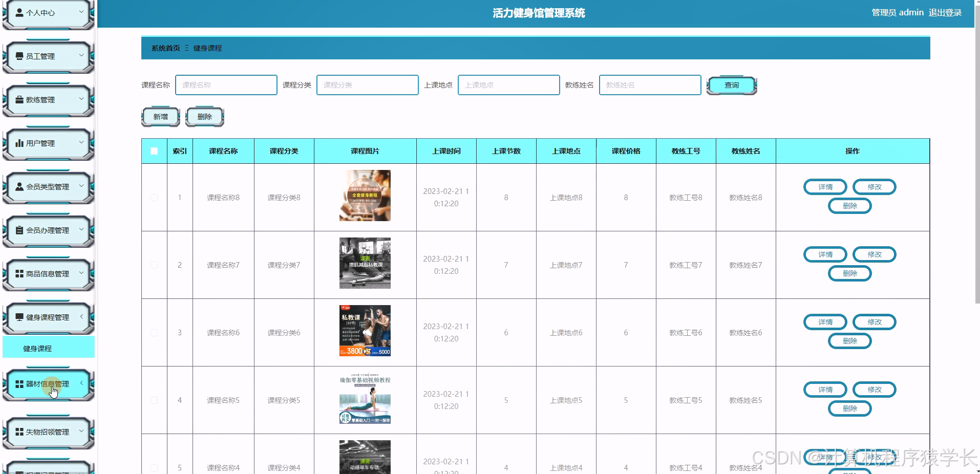Expand the 员工管理 menu arrow
Image resolution: width=980 pixels, height=474 pixels.
[x=81, y=55]
